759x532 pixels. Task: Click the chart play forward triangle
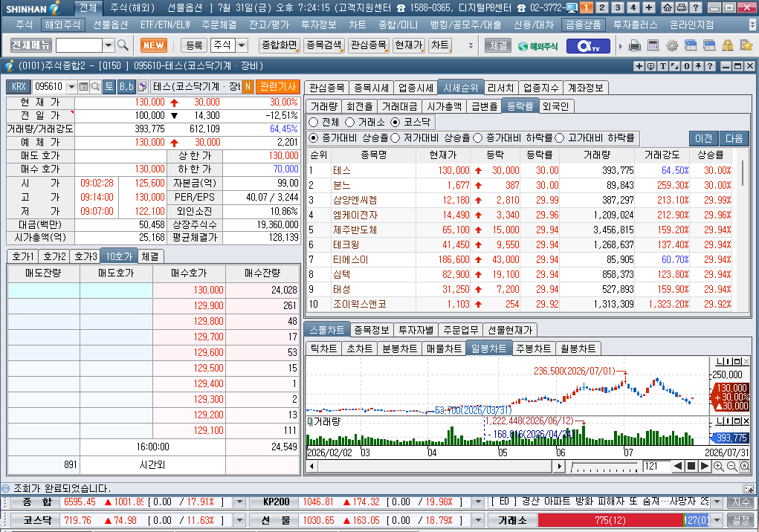[704, 466]
